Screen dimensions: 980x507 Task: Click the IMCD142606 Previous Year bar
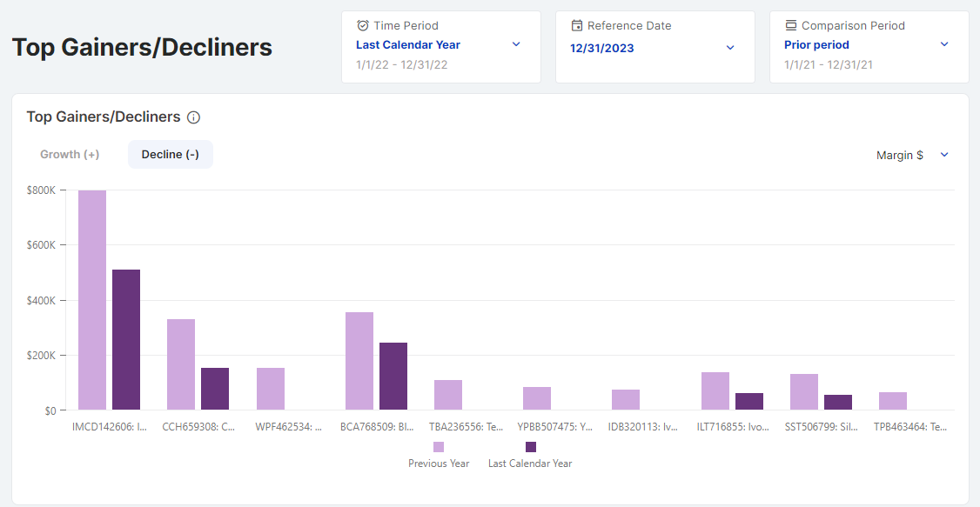click(x=92, y=300)
